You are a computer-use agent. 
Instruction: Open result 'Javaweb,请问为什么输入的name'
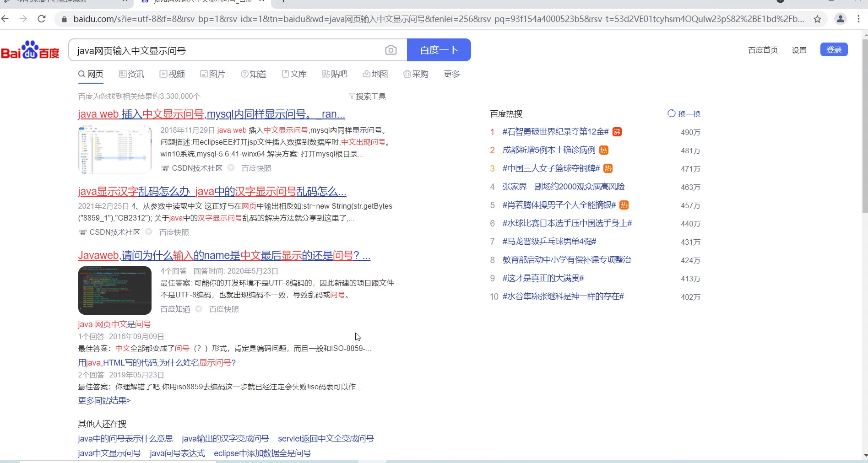pos(224,255)
